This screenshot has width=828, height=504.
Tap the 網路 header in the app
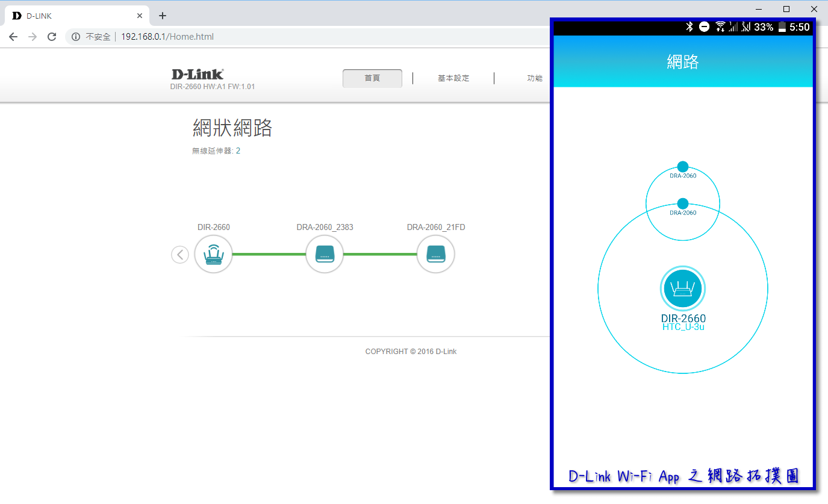pos(683,61)
